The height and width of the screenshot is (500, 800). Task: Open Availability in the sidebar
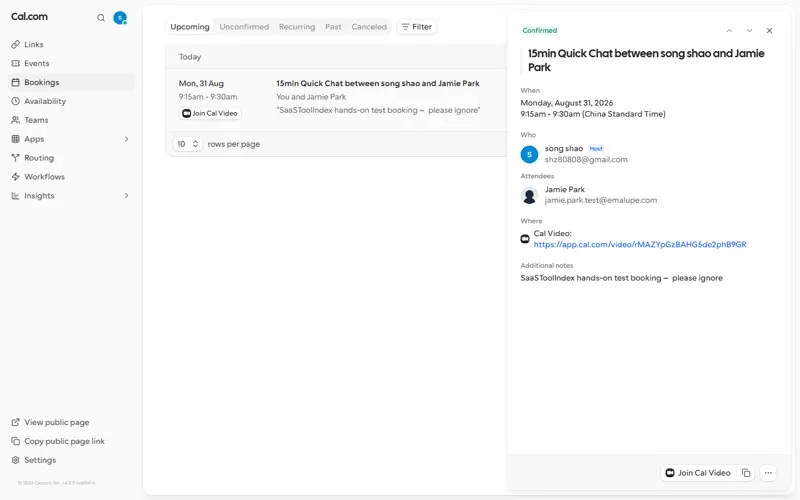pyautogui.click(x=71, y=101)
